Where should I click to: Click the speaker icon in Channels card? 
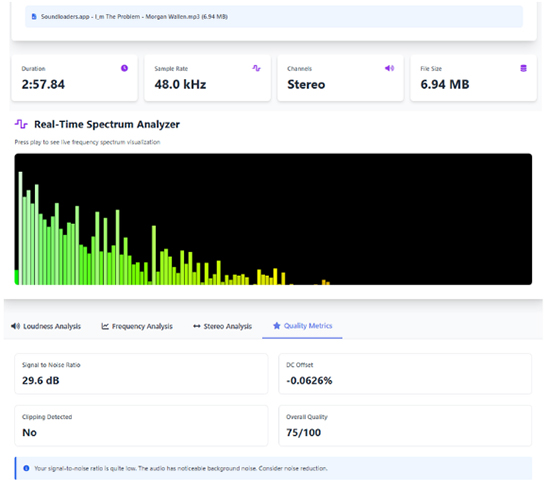pos(389,68)
